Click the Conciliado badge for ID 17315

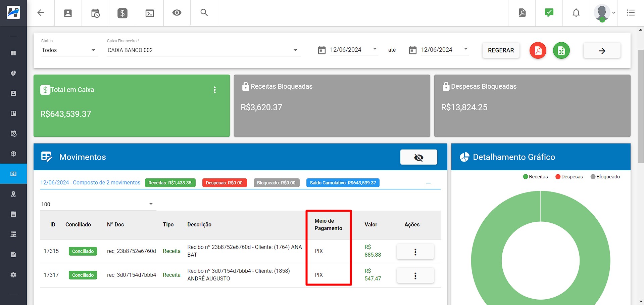[x=83, y=251]
